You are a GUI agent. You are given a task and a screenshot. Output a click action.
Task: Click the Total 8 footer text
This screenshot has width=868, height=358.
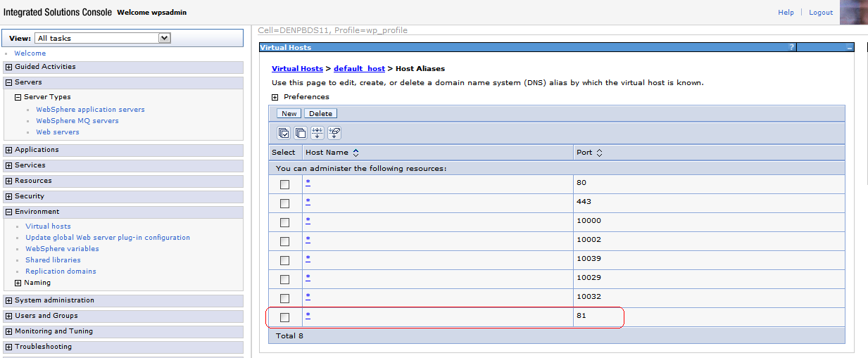[x=290, y=336]
